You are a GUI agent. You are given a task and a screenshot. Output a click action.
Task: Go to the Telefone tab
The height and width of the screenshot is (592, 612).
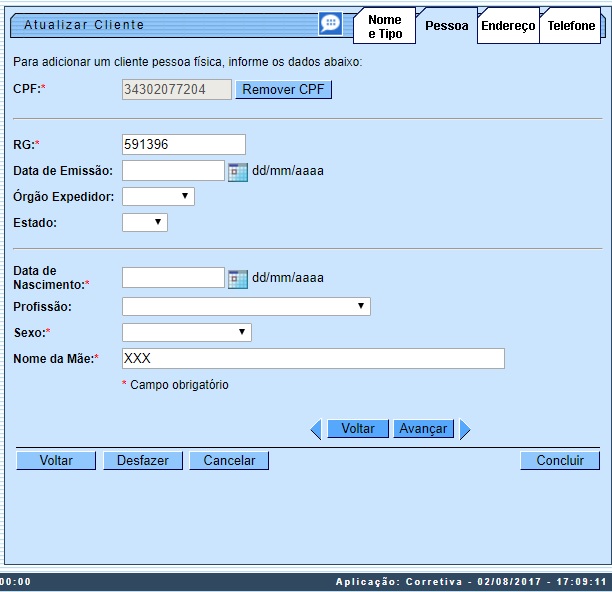coord(571,27)
